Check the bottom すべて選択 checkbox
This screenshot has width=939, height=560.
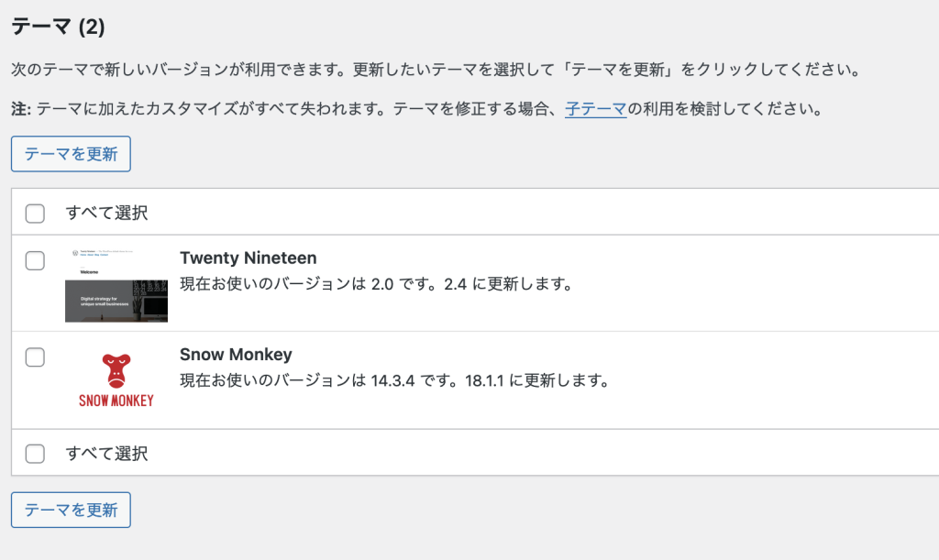pyautogui.click(x=35, y=453)
